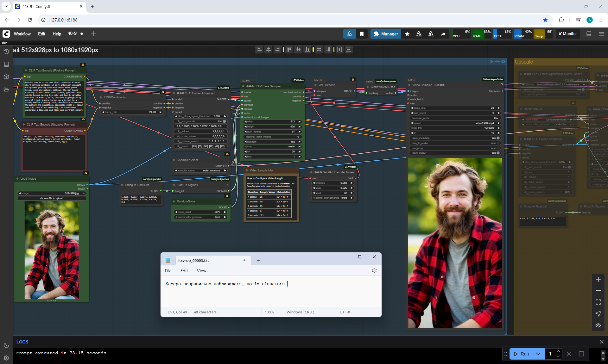Viewport: 608px width, 364px height.
Task: Open the workflows folder sidebar icon
Action: coord(6,89)
